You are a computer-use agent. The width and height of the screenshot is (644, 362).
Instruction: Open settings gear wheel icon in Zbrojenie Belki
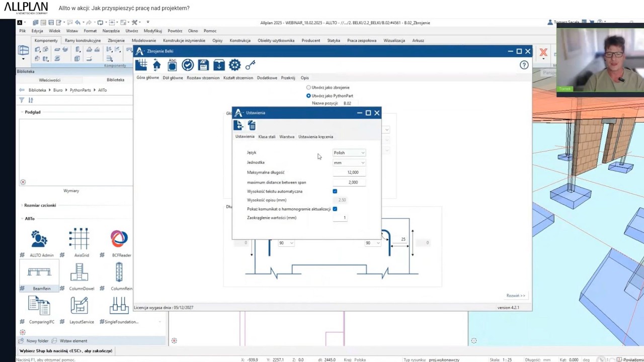pos(234,65)
